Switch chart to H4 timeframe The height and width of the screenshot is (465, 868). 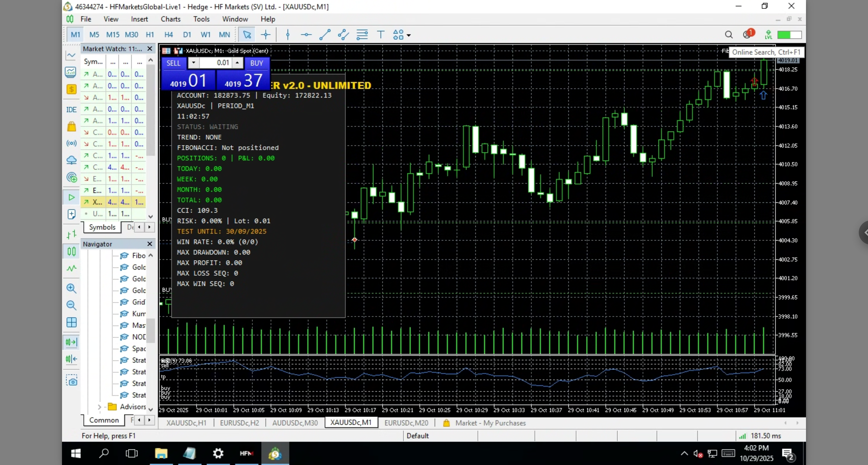click(169, 35)
